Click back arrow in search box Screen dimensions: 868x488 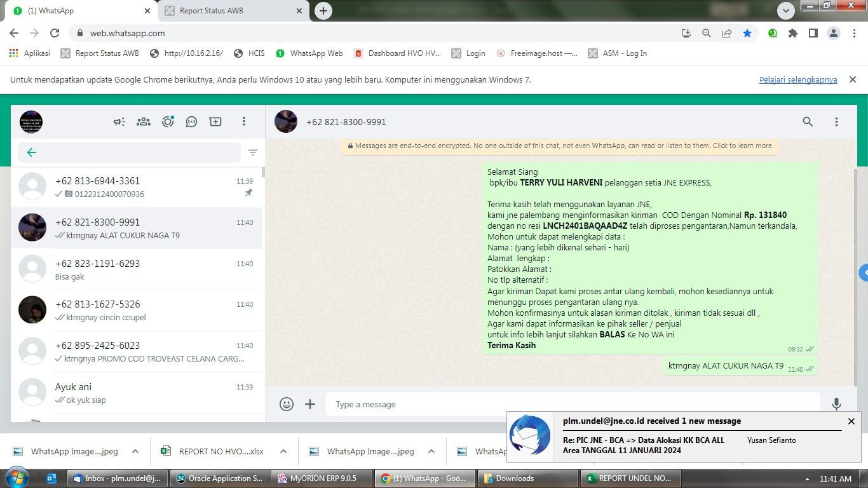[x=31, y=152]
